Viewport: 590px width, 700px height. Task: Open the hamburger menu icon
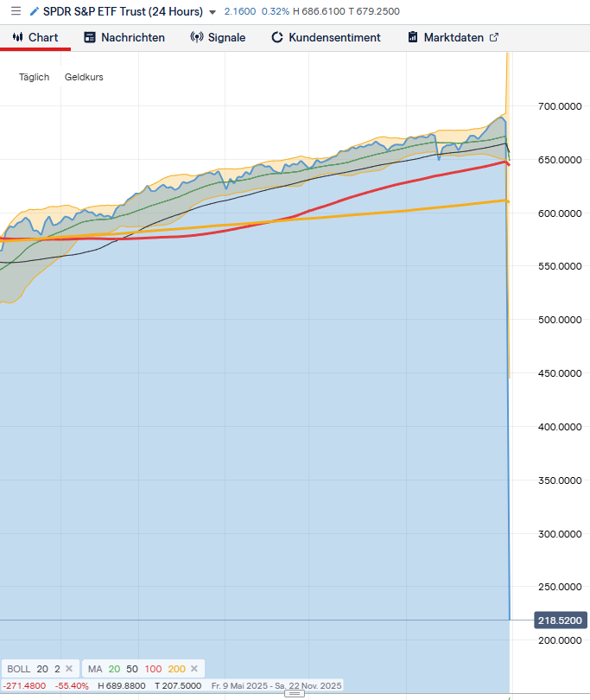16,11
